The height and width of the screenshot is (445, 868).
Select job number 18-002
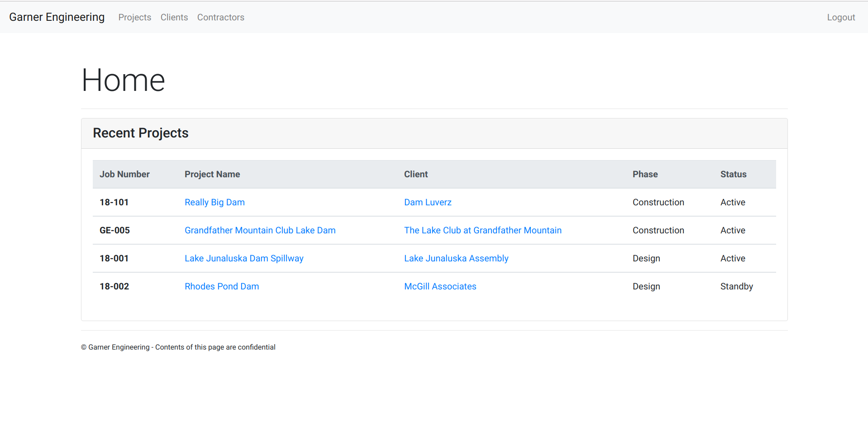click(114, 286)
